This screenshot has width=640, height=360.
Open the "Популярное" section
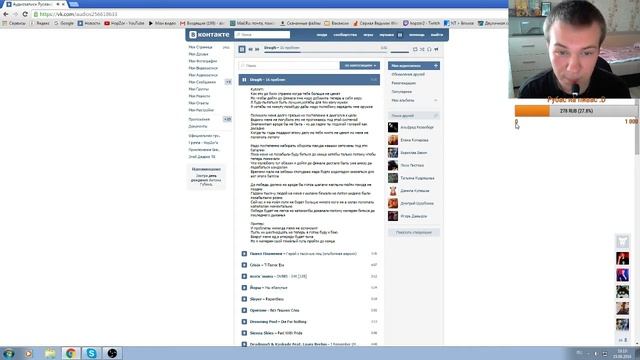[402, 92]
